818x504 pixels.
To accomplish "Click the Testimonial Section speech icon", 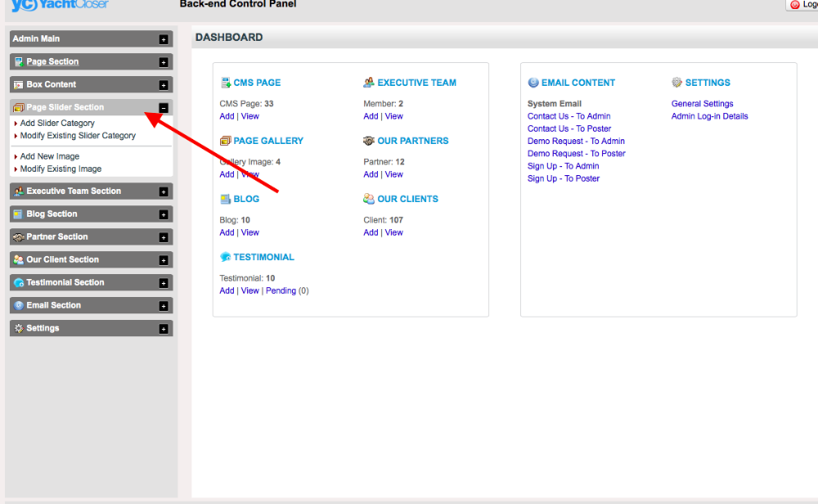I will coord(19,283).
